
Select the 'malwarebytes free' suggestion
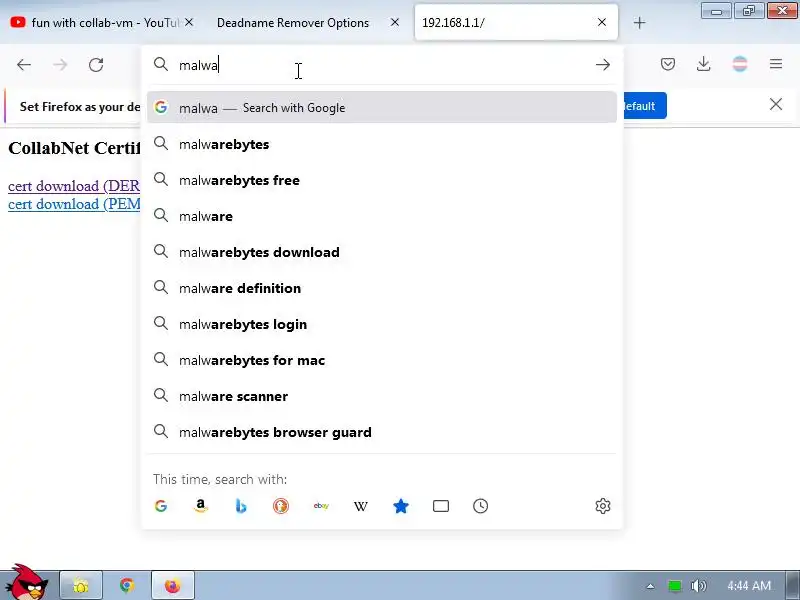coord(382,180)
